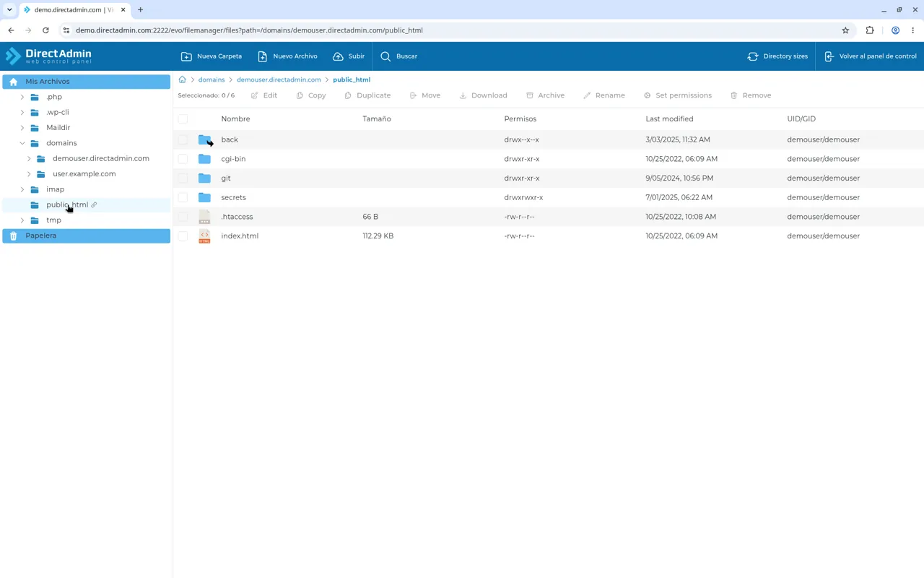This screenshot has width=924, height=578.
Task: Click the DirectAdmin logo
Action: 48,56
